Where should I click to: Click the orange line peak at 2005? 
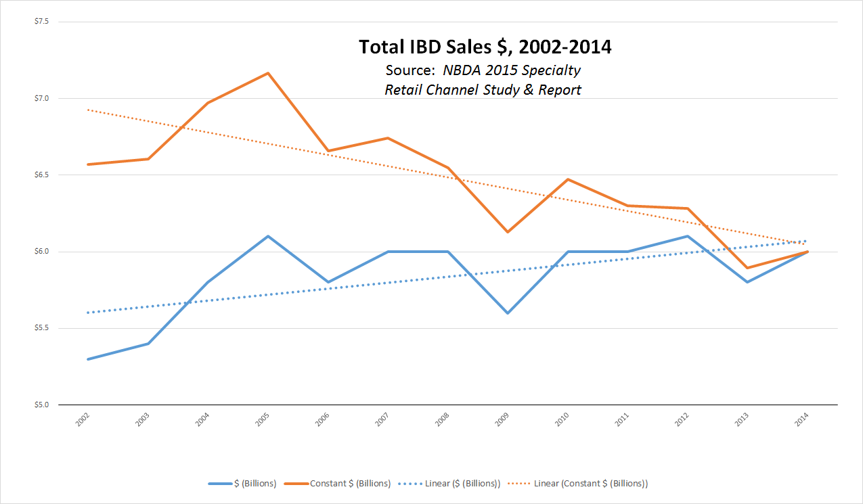(x=268, y=73)
